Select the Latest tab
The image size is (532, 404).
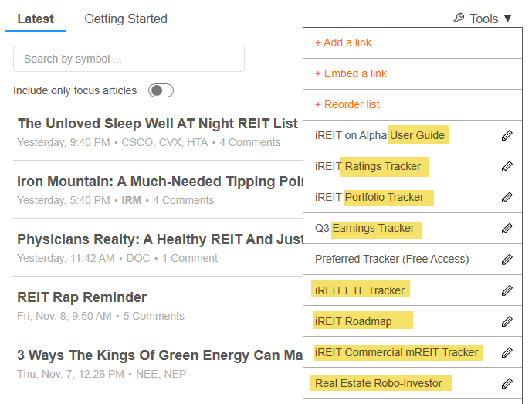tap(36, 19)
